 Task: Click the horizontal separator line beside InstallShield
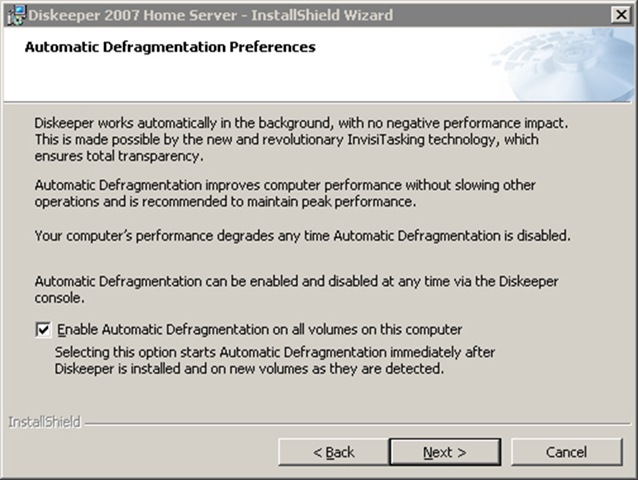tap(357, 423)
